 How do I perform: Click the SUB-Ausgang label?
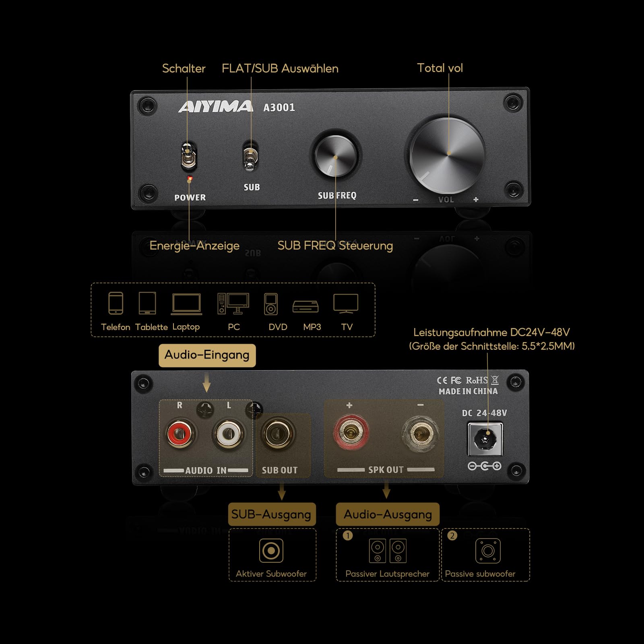(x=272, y=514)
